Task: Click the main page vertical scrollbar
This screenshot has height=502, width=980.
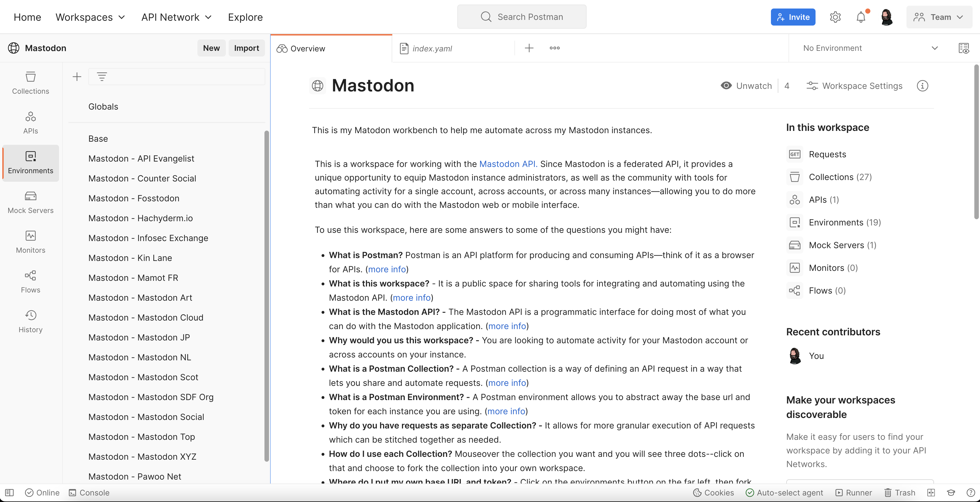Action: coord(976,142)
